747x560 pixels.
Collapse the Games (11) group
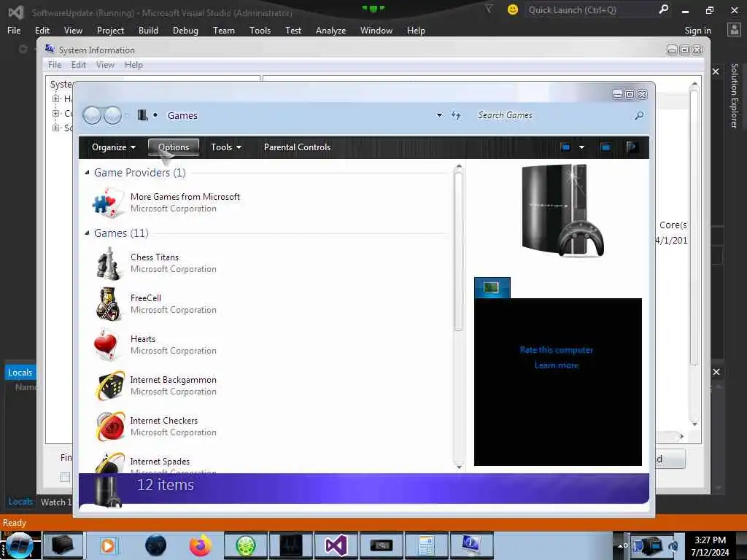coord(88,233)
